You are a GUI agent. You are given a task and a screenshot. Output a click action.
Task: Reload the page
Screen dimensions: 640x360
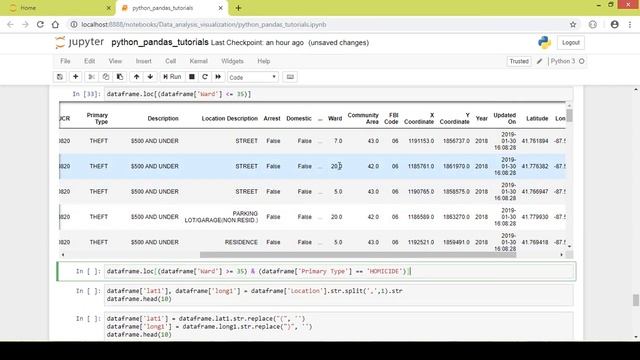[x=40, y=24]
